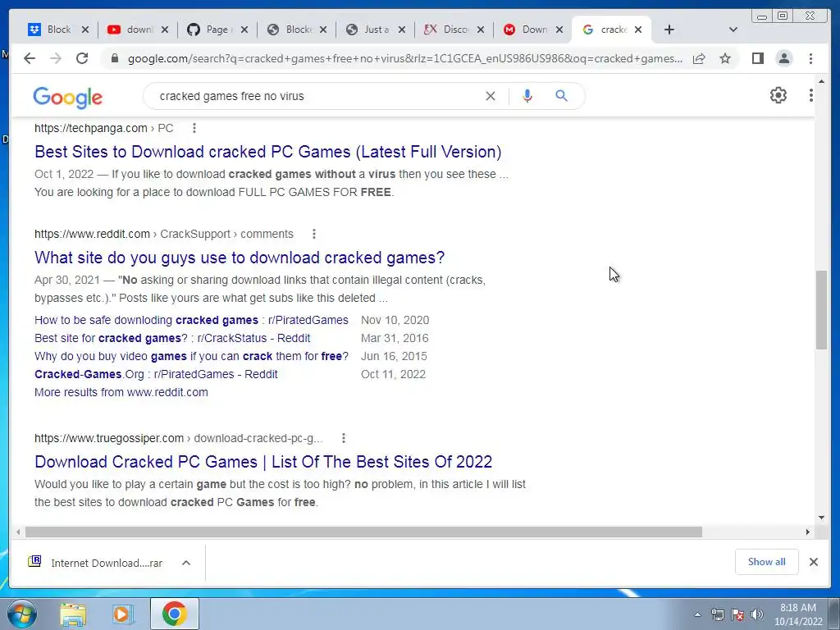Click the page scroll down arrow

[821, 518]
